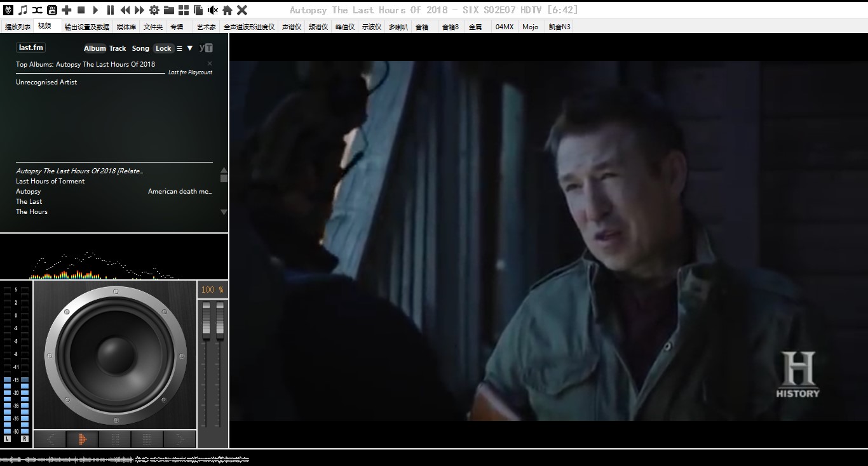The width and height of the screenshot is (868, 466).
Task: Switch to the 媒体库 tab
Action: point(126,27)
